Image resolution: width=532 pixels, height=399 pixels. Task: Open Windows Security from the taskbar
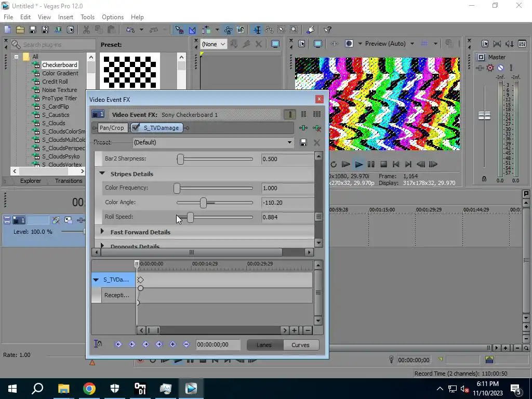[115, 389]
